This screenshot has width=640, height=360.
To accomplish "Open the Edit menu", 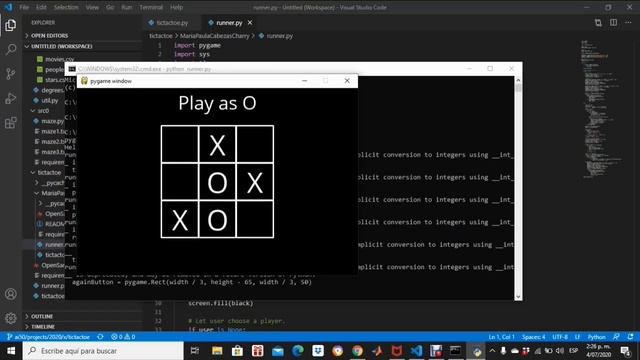I will pyautogui.click(x=41, y=7).
